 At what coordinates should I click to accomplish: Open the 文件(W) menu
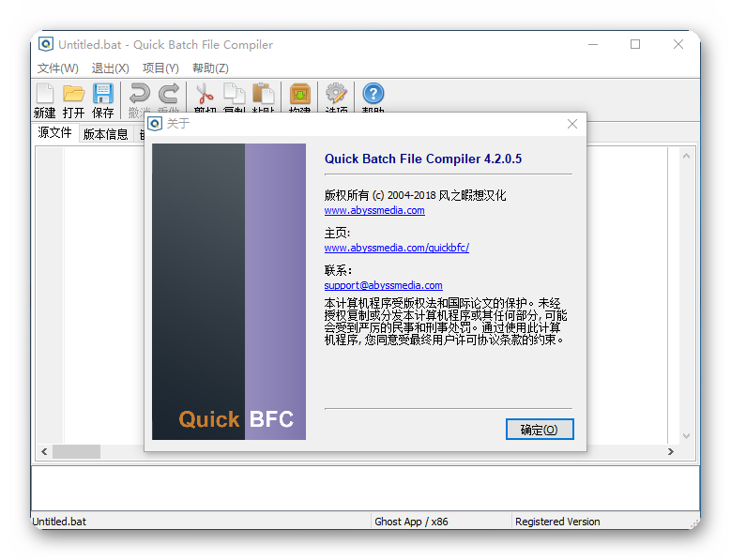click(x=57, y=68)
